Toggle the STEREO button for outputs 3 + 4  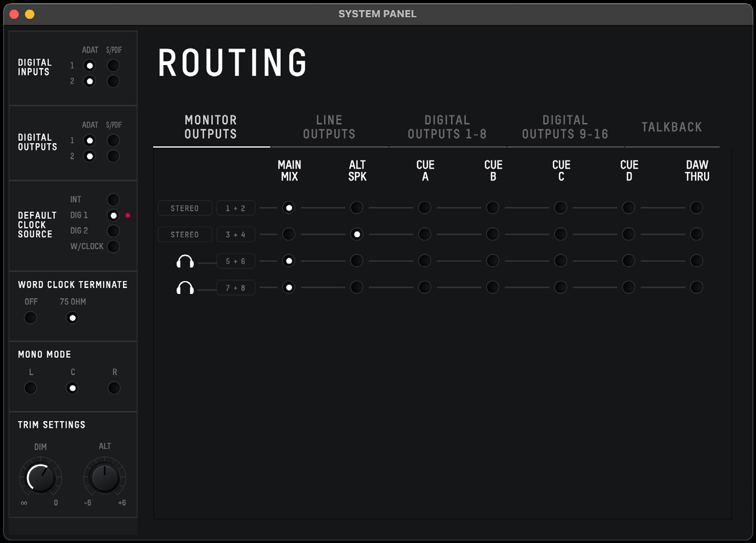point(185,235)
